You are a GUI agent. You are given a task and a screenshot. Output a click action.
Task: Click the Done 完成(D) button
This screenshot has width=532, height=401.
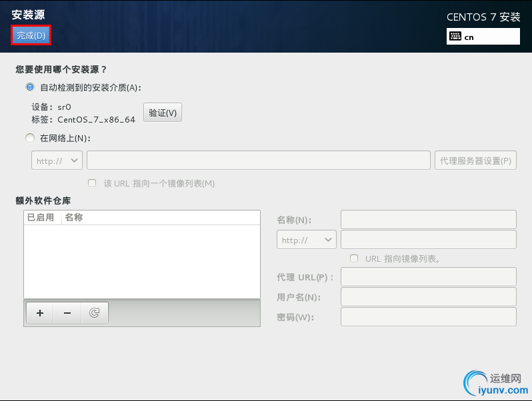point(31,35)
